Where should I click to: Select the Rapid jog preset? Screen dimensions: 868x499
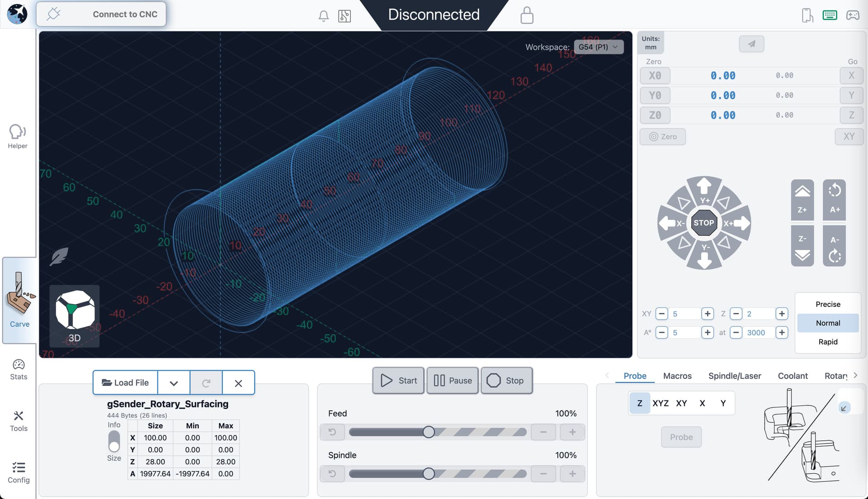pyautogui.click(x=828, y=342)
